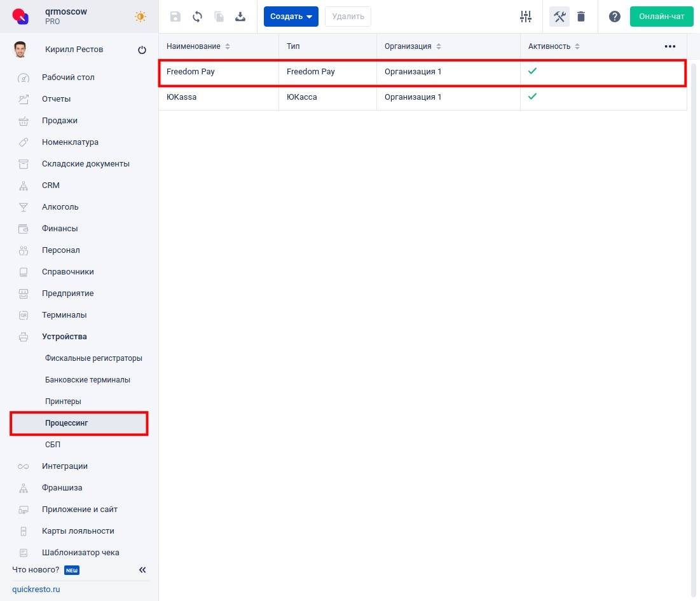Image resolution: width=700 pixels, height=601 pixels.
Task: Collapse sidebar with double chevron icon
Action: [x=142, y=570]
